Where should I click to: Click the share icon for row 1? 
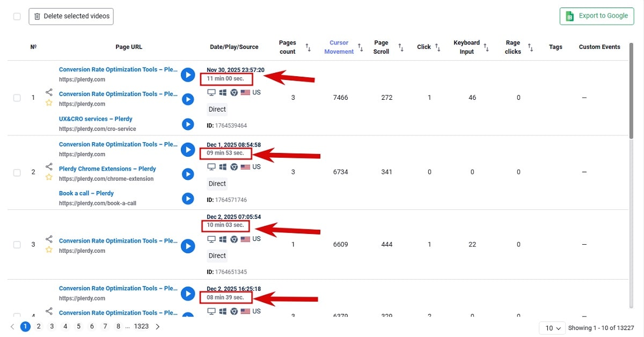(x=49, y=92)
